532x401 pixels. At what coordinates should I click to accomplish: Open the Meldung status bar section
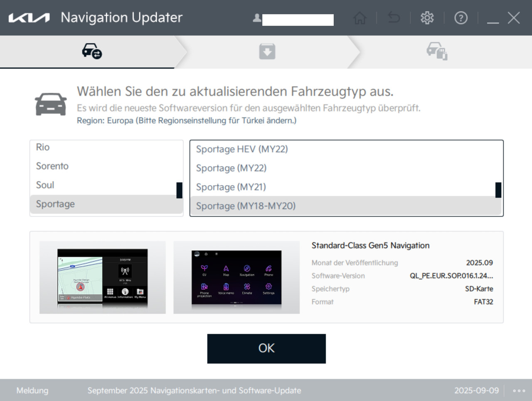point(32,390)
